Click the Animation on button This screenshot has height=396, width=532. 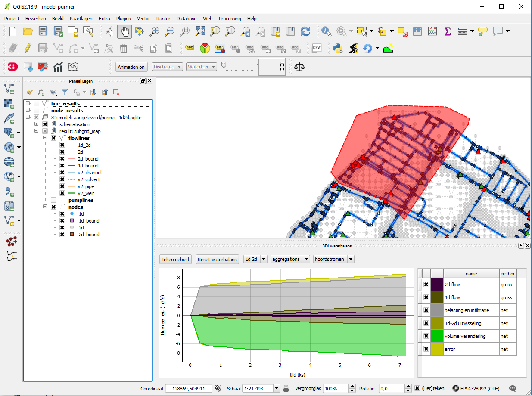coord(131,67)
